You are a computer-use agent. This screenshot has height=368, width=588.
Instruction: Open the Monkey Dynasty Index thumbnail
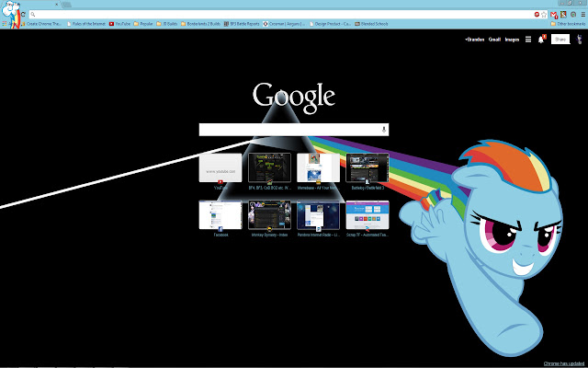pos(269,215)
